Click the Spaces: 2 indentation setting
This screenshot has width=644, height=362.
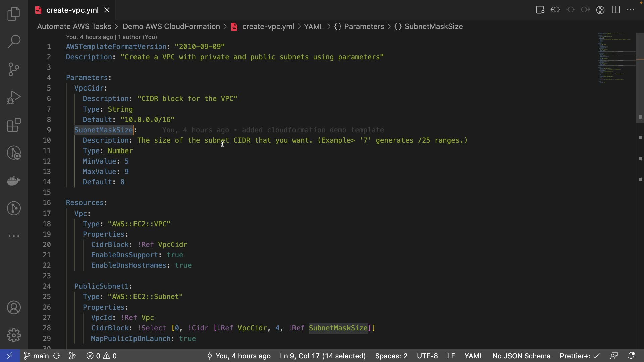(x=391, y=356)
